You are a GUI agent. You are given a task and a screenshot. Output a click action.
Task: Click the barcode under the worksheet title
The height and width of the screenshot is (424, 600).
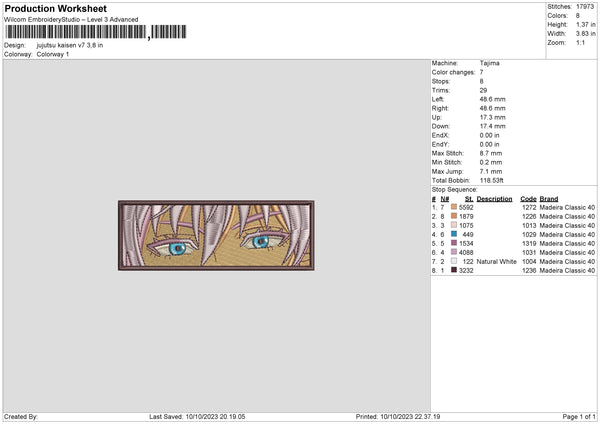pos(96,32)
